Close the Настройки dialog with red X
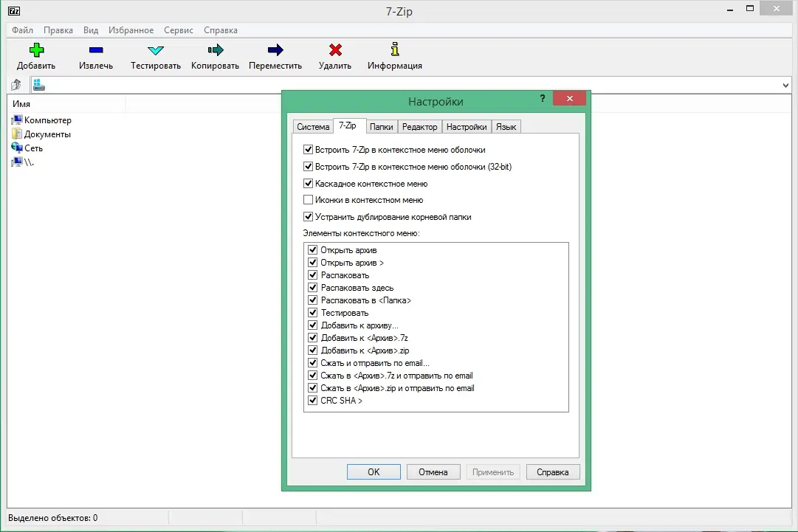This screenshot has height=532, width=798. [x=569, y=98]
